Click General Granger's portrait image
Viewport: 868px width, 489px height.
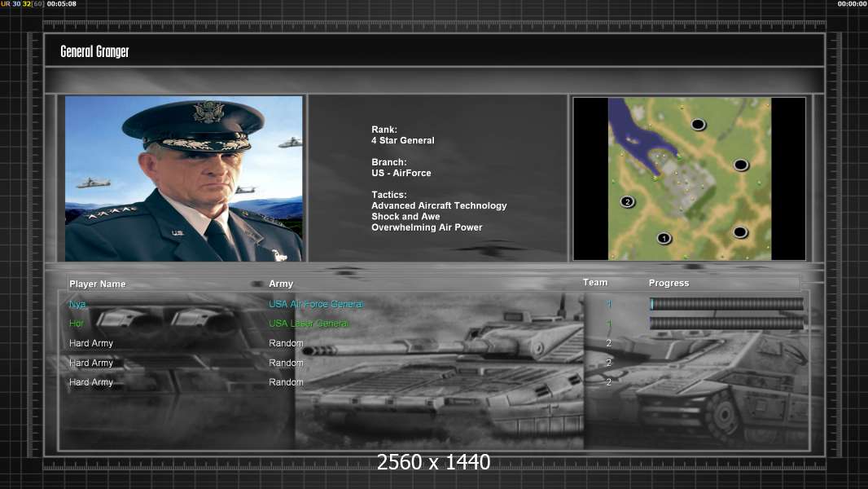(184, 178)
